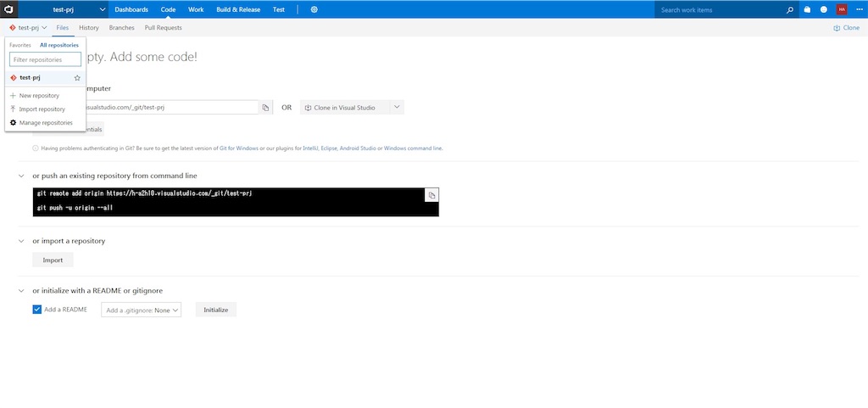Open the Code hub

point(169,9)
